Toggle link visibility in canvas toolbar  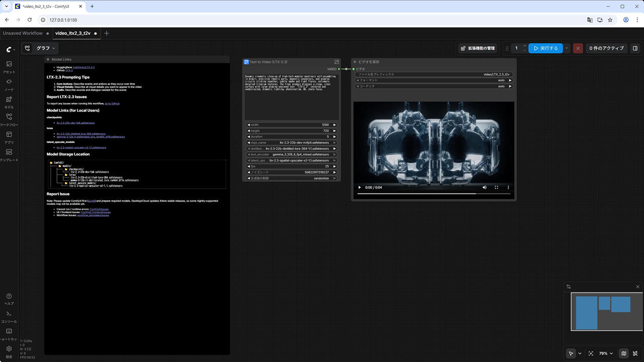tap(635, 353)
